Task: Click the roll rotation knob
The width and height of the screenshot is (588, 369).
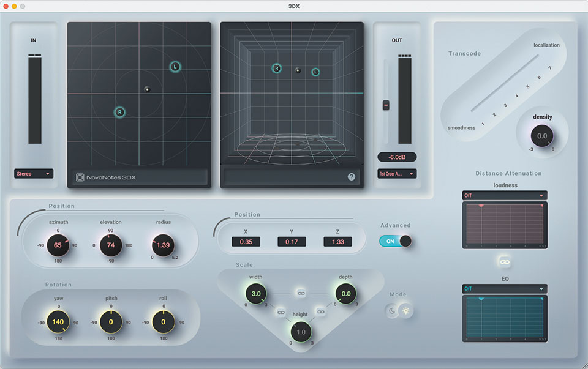Action: pos(163,322)
